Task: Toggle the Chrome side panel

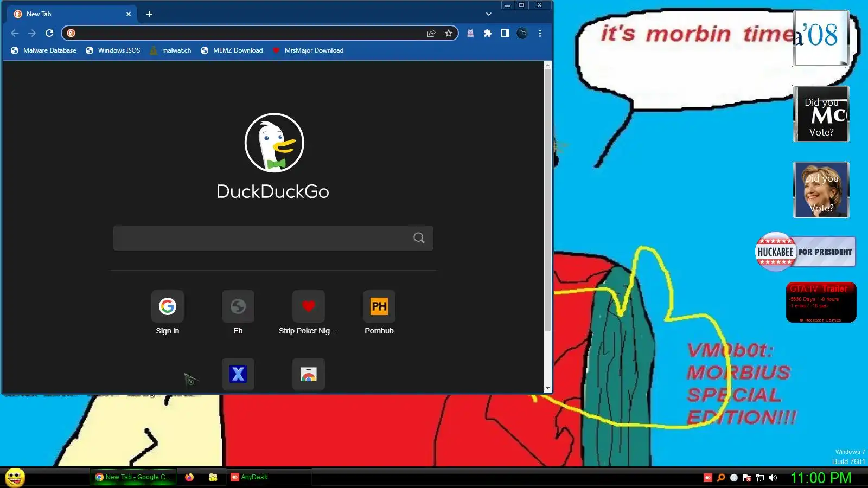Action: click(505, 33)
